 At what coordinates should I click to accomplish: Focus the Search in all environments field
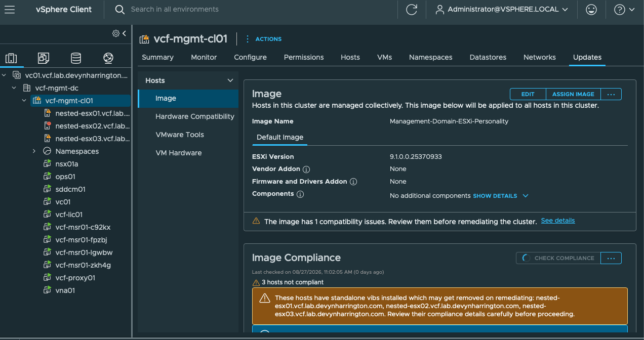(x=175, y=10)
